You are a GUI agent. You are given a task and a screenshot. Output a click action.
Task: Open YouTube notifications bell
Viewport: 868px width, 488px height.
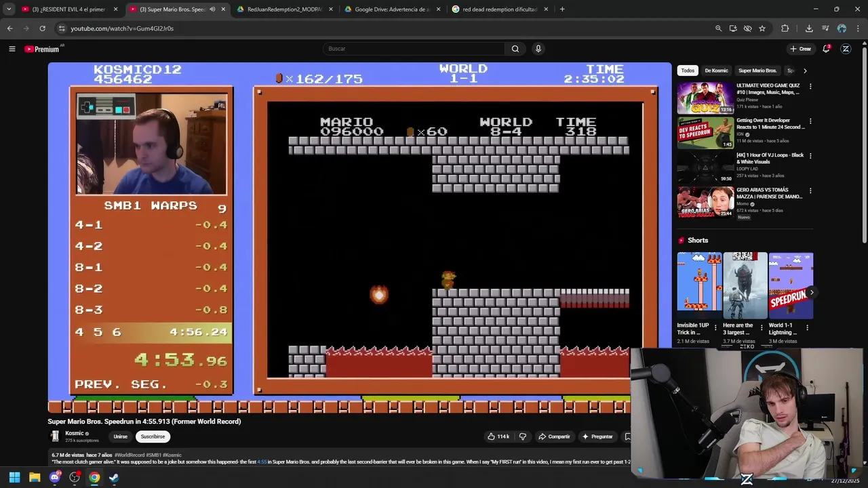[826, 49]
